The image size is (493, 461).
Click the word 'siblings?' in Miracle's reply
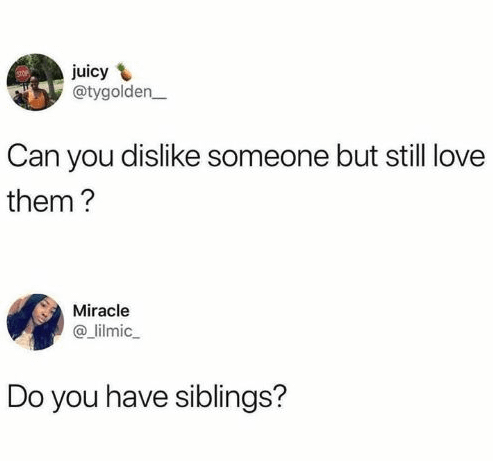click(x=231, y=398)
